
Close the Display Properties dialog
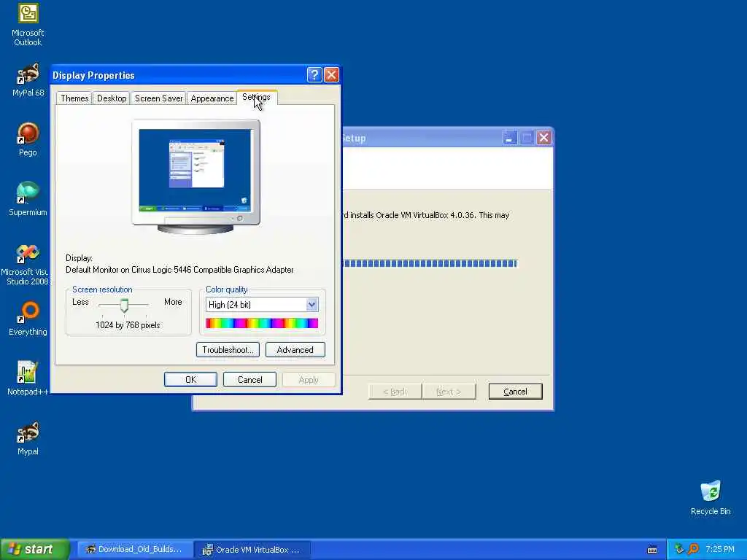332,75
